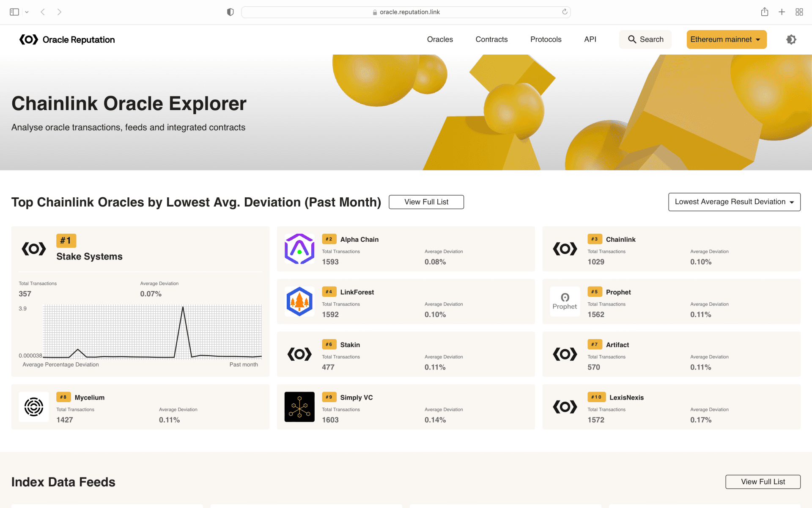
Task: Click the LinkForest tree logo
Action: (x=299, y=301)
